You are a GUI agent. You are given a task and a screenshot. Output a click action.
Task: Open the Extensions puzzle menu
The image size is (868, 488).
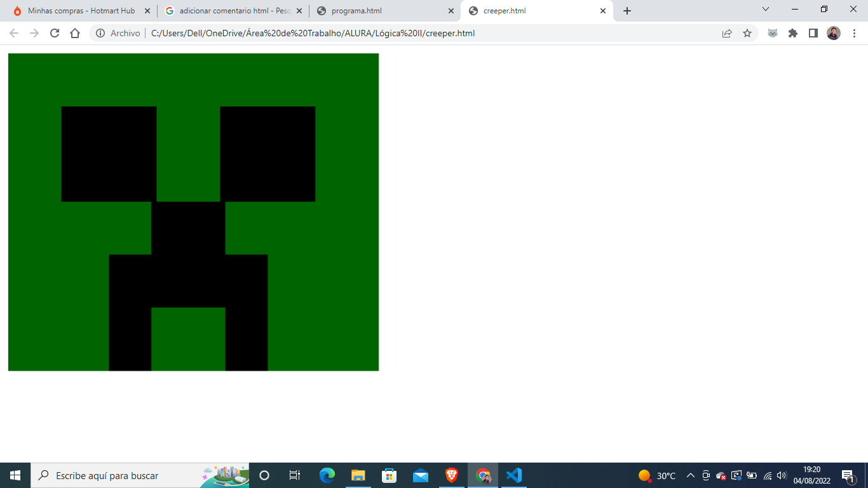click(793, 33)
